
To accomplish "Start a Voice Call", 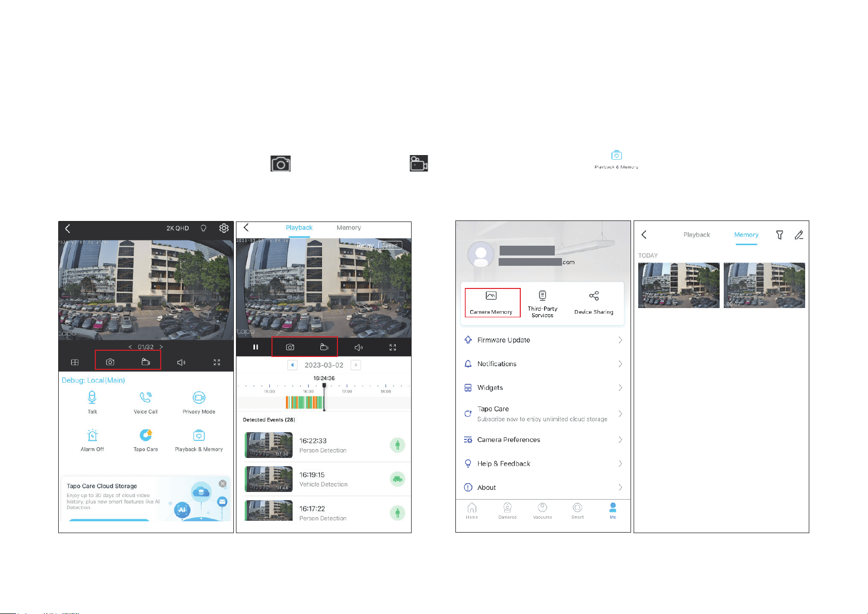I will [146, 402].
